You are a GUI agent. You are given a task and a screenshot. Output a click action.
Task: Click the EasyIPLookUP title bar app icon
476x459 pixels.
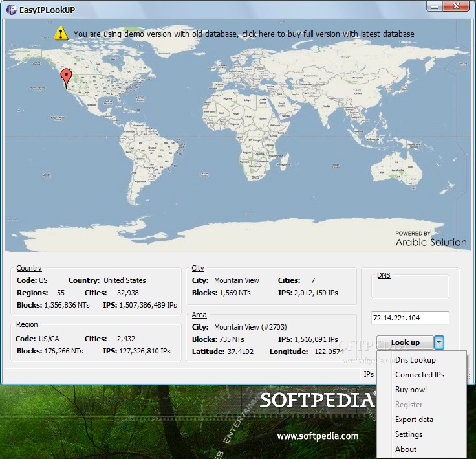click(x=11, y=10)
